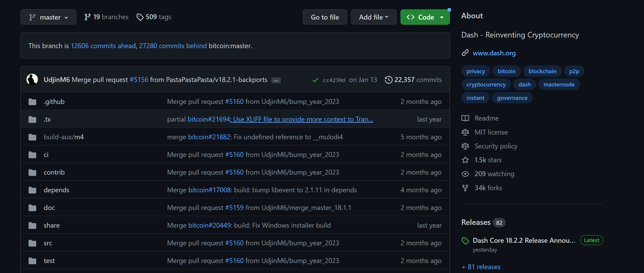Image resolution: width=644 pixels, height=273 pixels.
Task: Open pull request #5156 link
Action: click(x=139, y=79)
